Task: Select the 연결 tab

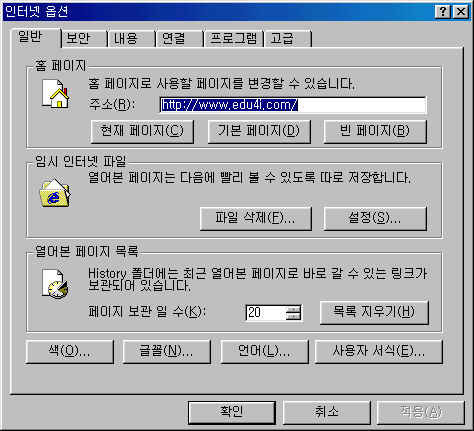Action: tap(179, 39)
